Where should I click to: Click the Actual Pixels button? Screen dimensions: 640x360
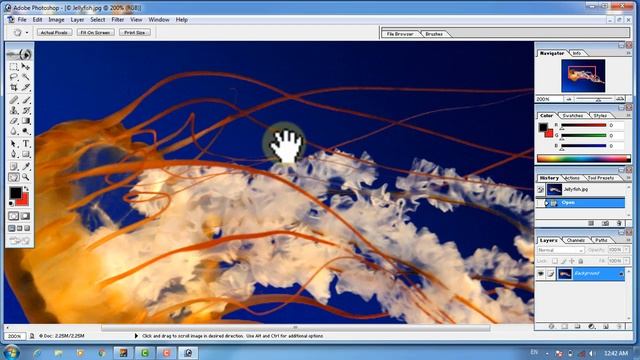coord(54,32)
